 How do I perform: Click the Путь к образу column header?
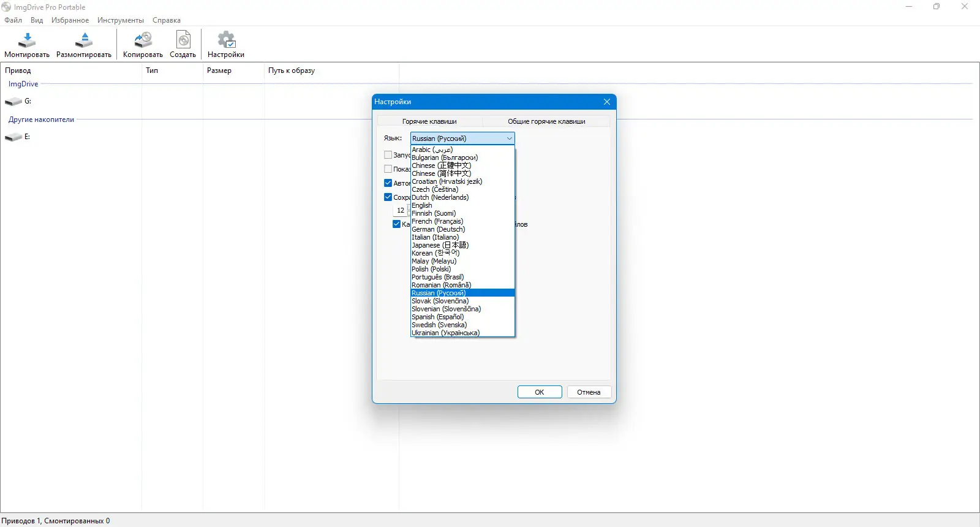(x=331, y=70)
